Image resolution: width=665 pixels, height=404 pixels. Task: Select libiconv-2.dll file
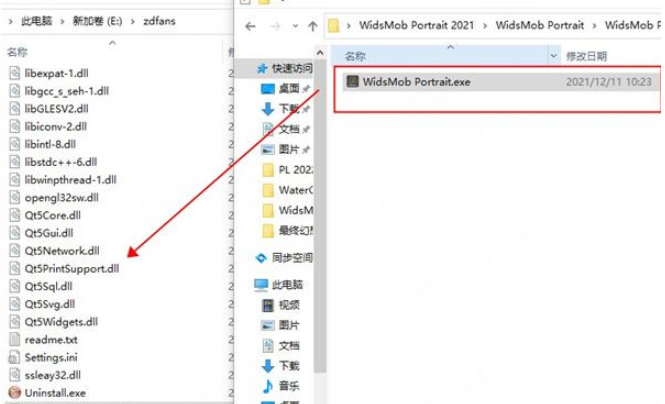click(x=56, y=126)
